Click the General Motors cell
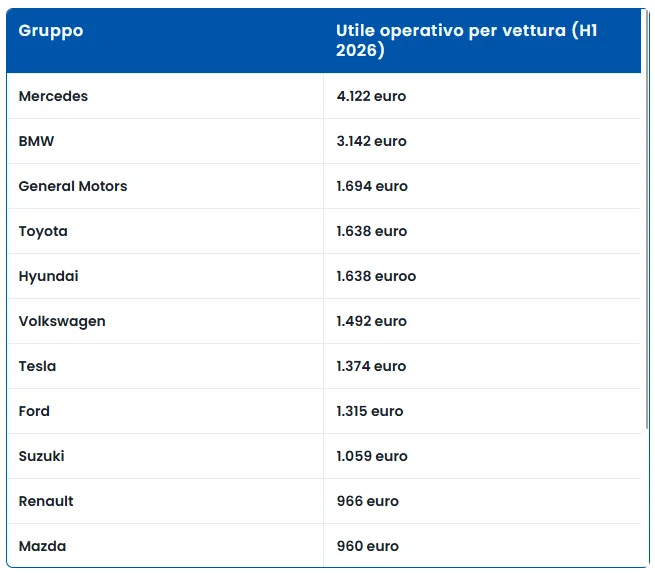Image resolution: width=655 pixels, height=573 pixels. click(73, 186)
